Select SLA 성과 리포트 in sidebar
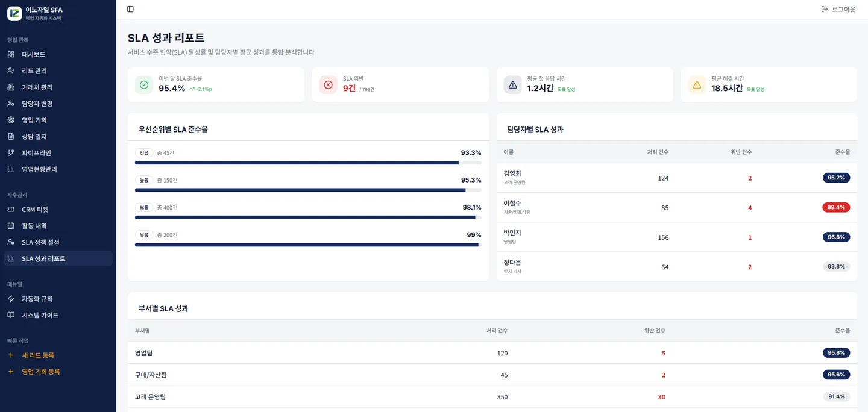 click(58, 258)
